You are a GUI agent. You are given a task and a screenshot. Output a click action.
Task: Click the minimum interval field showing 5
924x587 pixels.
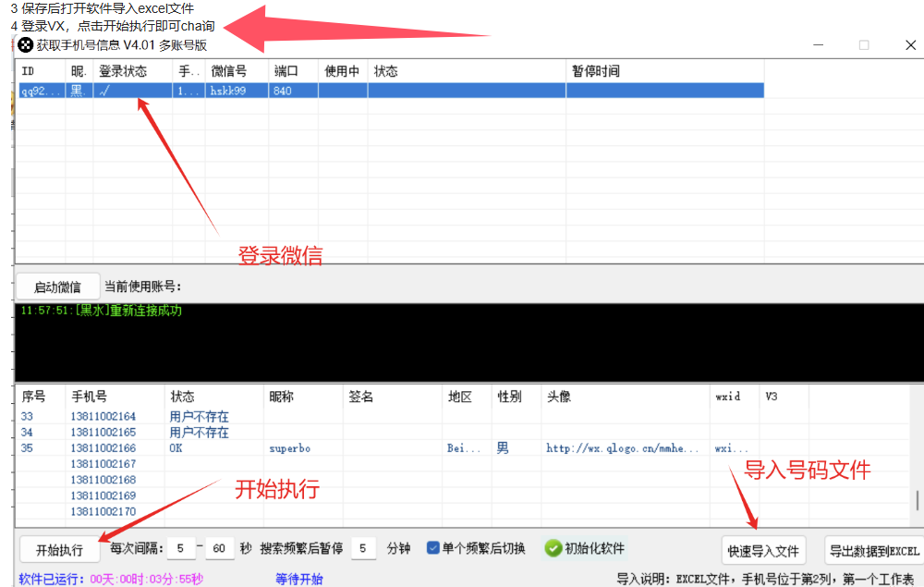(x=181, y=549)
